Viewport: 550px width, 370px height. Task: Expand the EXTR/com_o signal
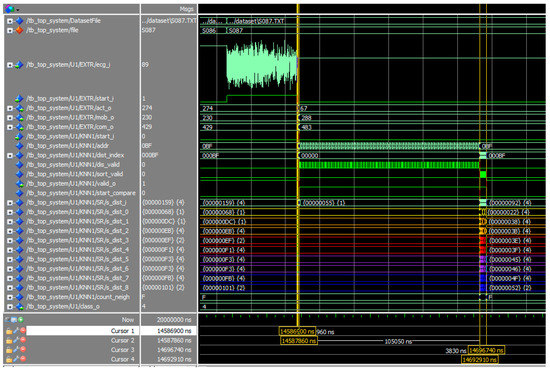click(10, 127)
